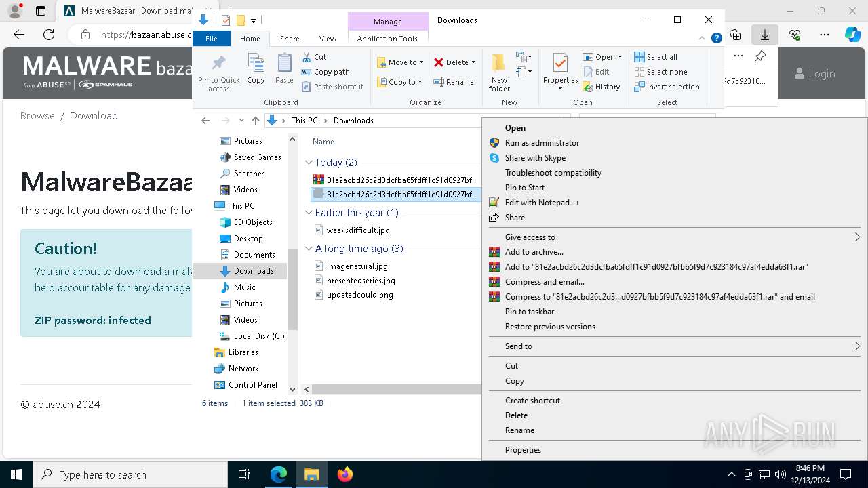868x488 pixels.
Task: Open the Copy to dropdown
Action: (x=399, y=82)
